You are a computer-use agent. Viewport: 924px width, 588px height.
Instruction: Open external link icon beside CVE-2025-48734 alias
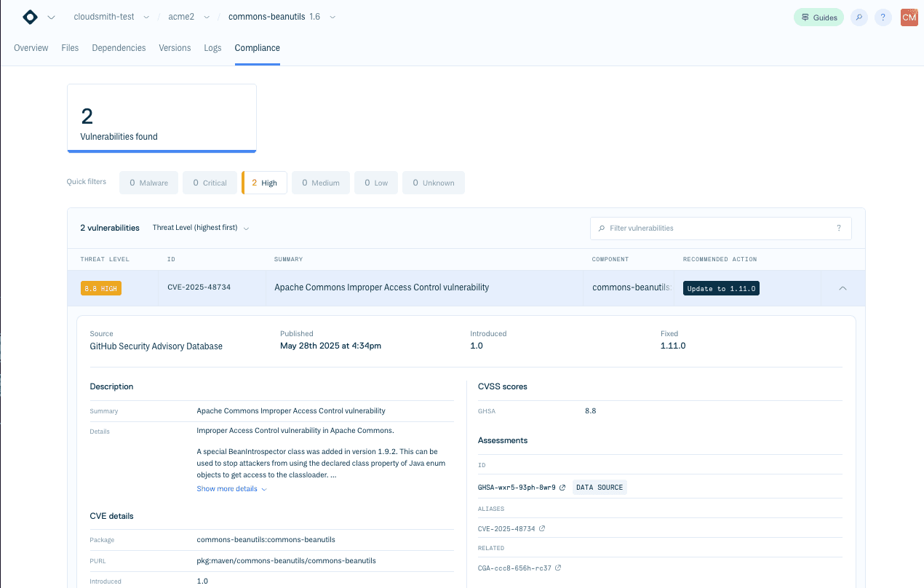[x=542, y=529]
